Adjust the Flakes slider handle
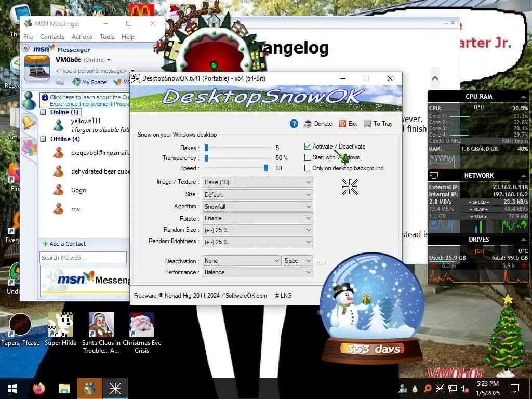The height and width of the screenshot is (399, 532). click(x=206, y=148)
